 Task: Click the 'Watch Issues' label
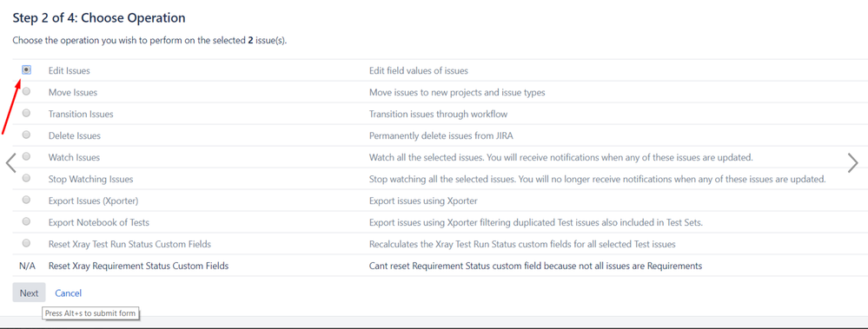(x=74, y=157)
